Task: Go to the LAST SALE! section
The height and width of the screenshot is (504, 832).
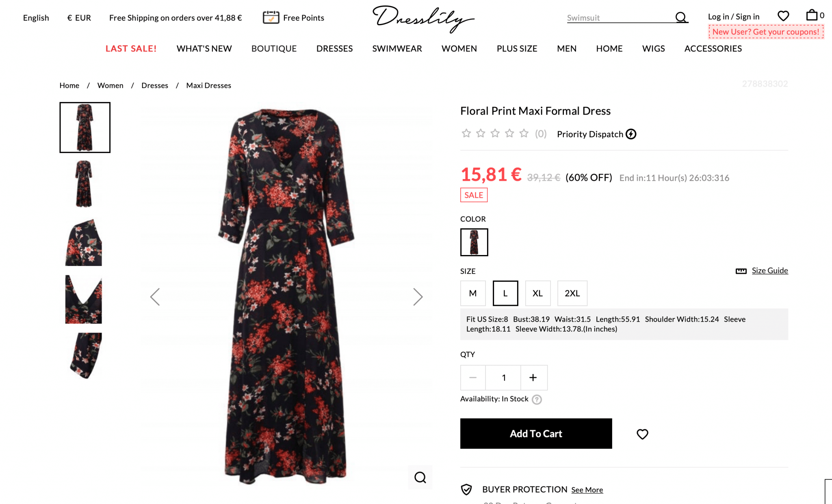Action: pyautogui.click(x=131, y=49)
